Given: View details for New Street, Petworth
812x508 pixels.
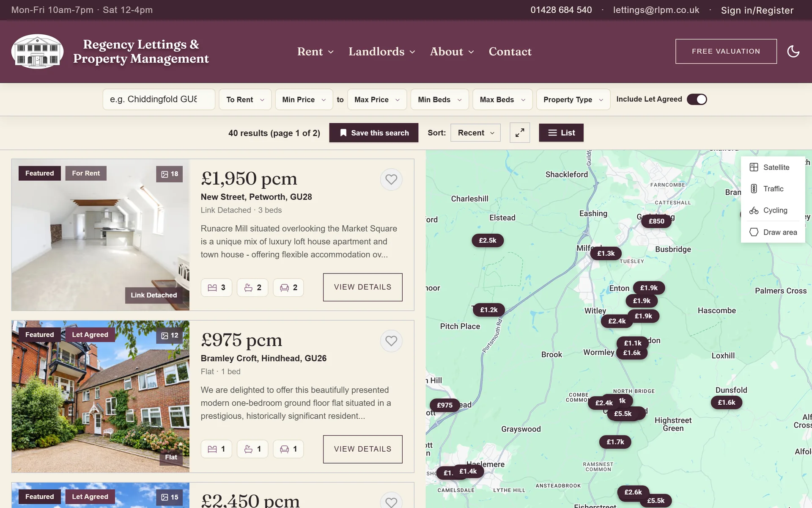Looking at the screenshot, I should click(x=362, y=287).
